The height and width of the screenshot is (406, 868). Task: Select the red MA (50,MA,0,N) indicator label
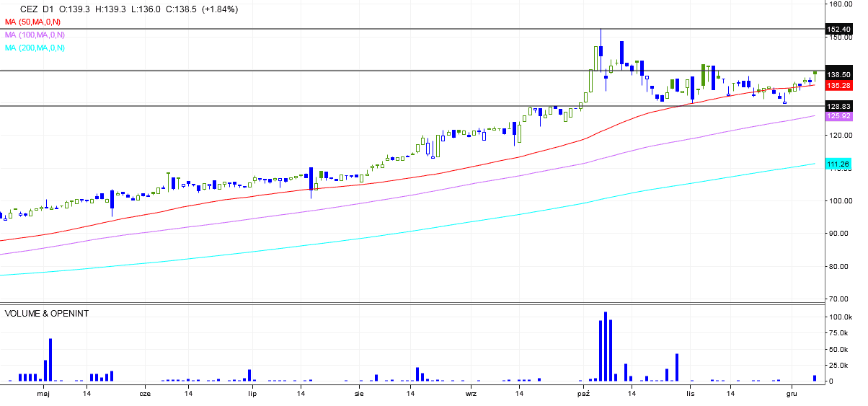coord(35,22)
